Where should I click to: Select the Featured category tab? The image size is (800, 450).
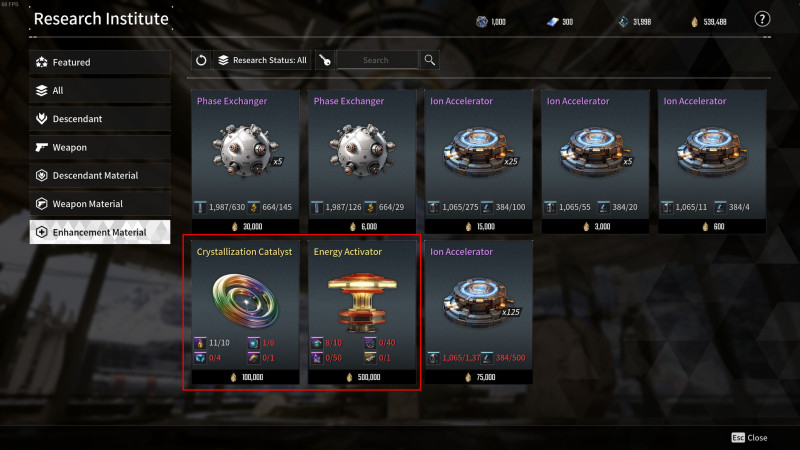click(x=100, y=62)
